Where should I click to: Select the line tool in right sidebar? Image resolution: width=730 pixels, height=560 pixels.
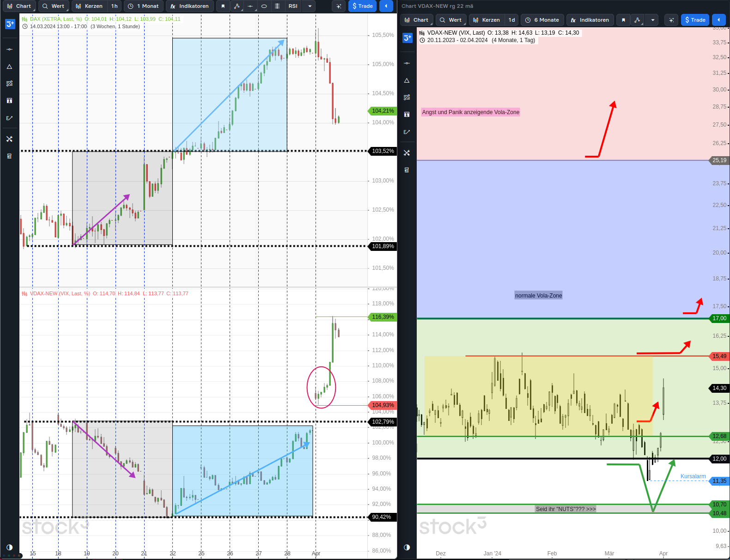(x=407, y=63)
